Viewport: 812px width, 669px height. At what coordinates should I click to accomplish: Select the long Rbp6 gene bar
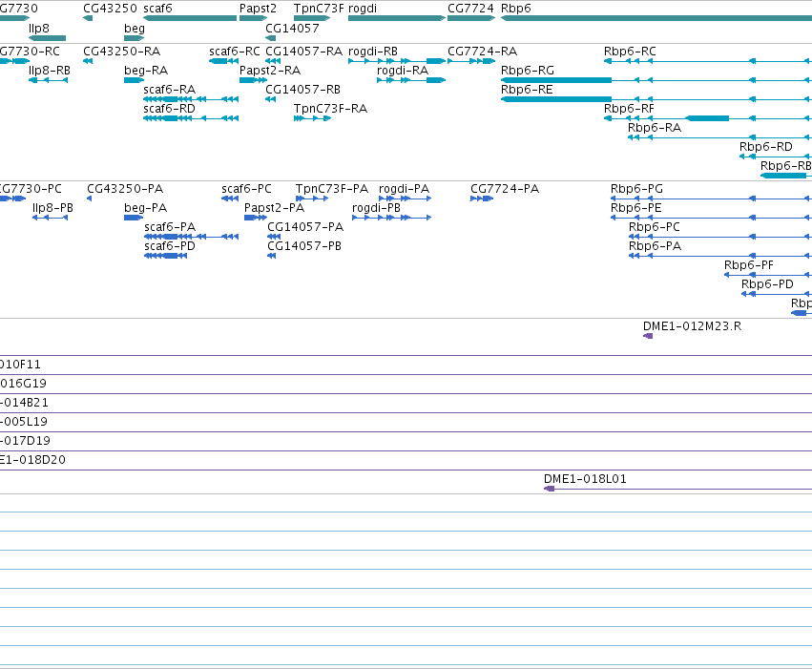coord(656,18)
